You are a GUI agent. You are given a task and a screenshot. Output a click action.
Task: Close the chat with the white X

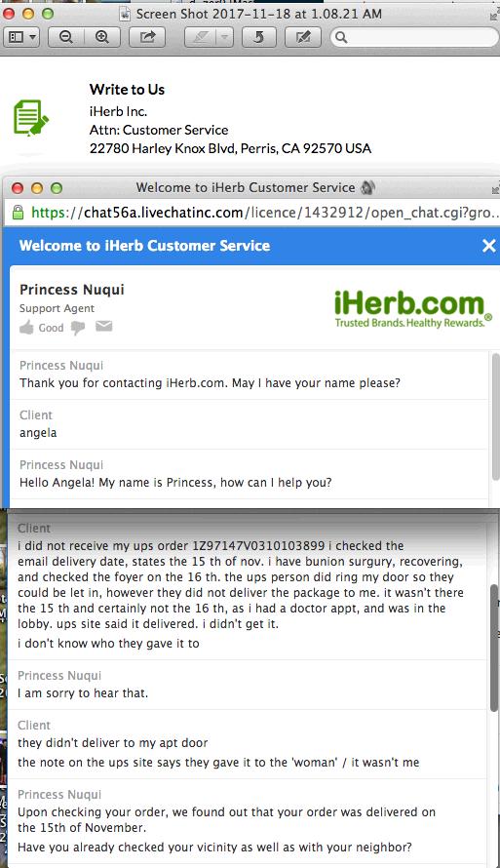(489, 245)
